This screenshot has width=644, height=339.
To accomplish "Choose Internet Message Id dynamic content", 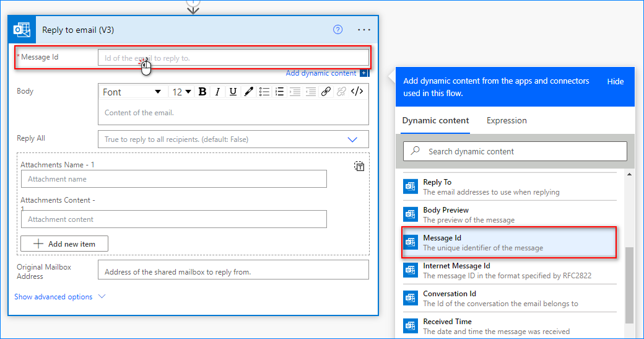I will click(509, 270).
